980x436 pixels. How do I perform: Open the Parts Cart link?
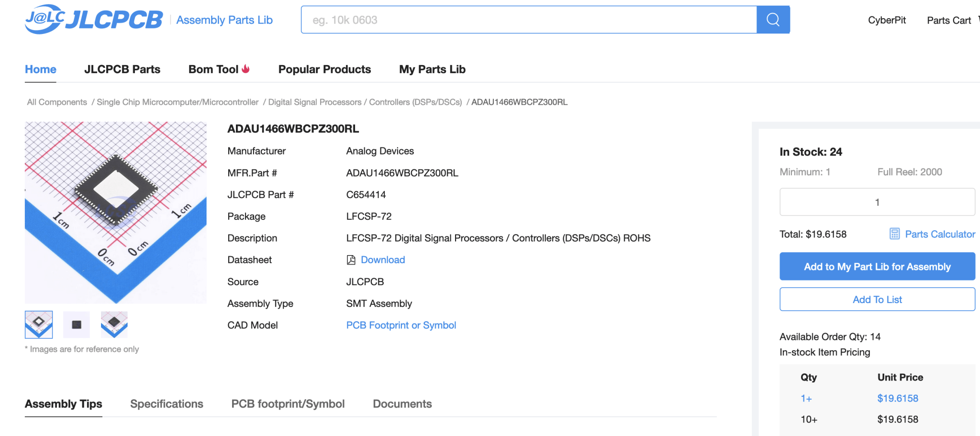point(949,20)
